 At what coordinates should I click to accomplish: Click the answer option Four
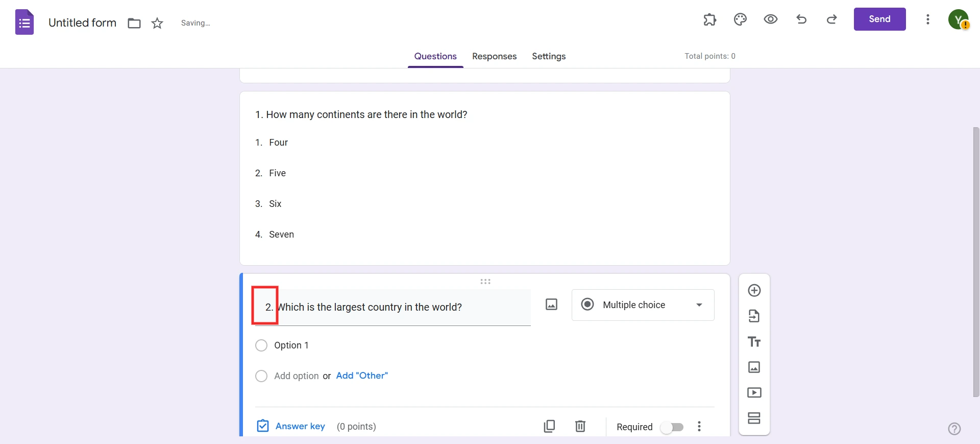pos(278,143)
